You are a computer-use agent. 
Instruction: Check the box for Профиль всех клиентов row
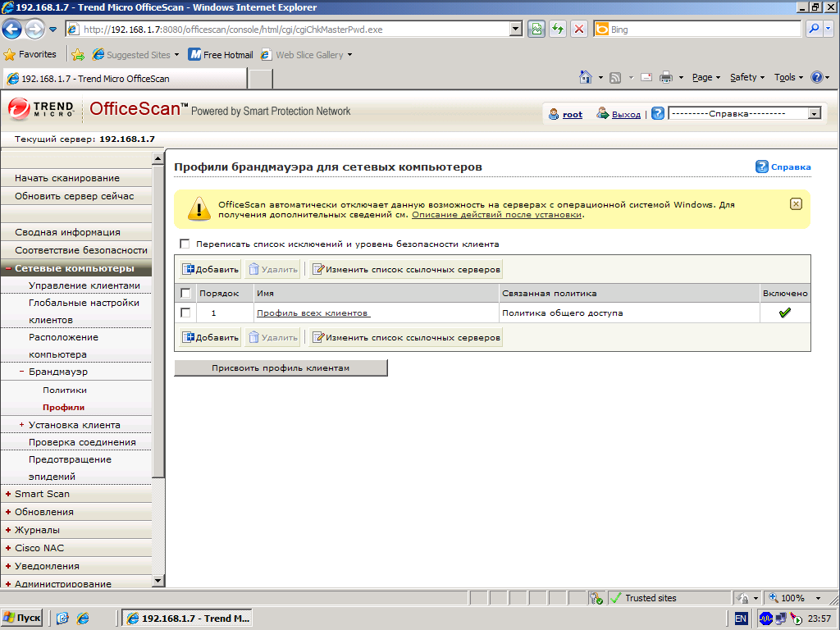(x=186, y=313)
